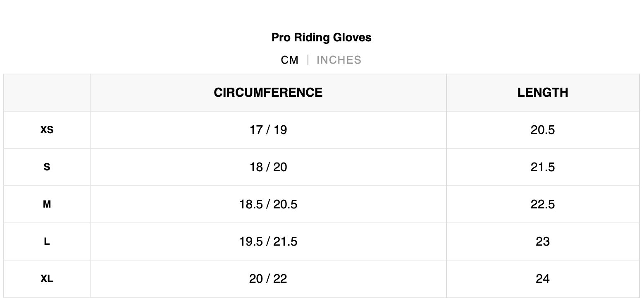Select the XS size row label

[x=47, y=130]
